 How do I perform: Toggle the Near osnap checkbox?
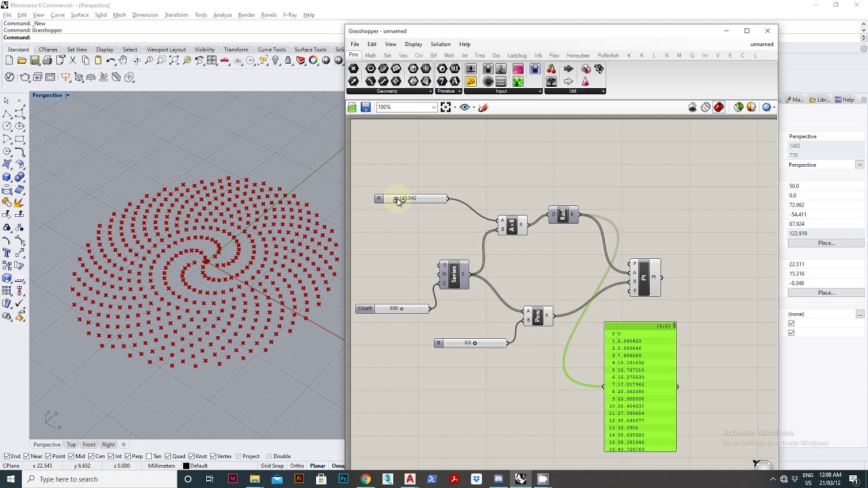26,456
